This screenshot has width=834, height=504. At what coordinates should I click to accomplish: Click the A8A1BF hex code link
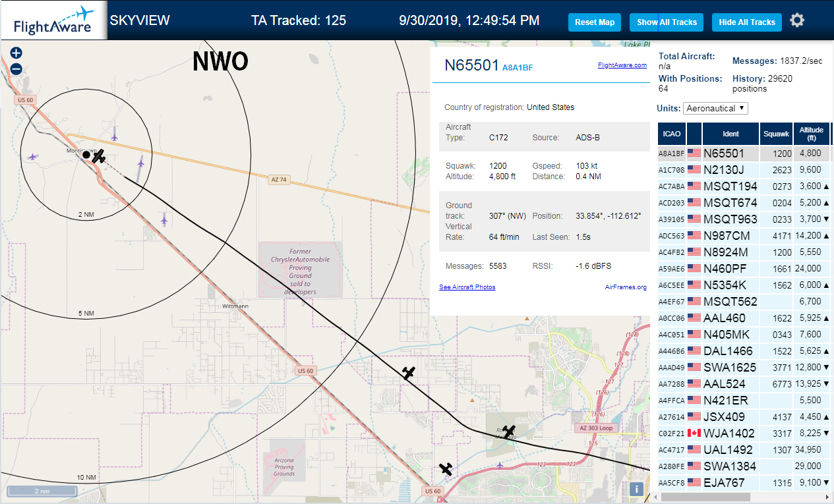pos(518,67)
